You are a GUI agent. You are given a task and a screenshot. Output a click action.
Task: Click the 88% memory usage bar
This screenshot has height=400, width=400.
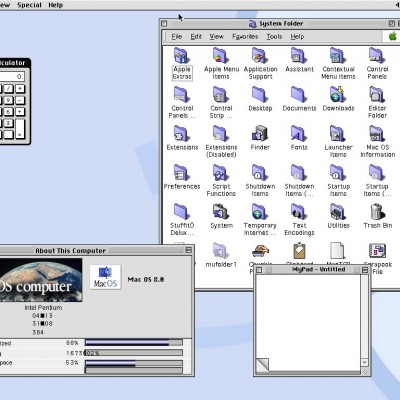134,342
